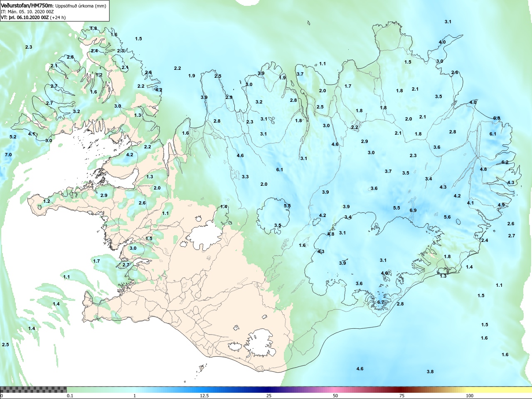Click the 12.5 label on the legend scale
This screenshot has width=532, height=399.
click(x=204, y=396)
